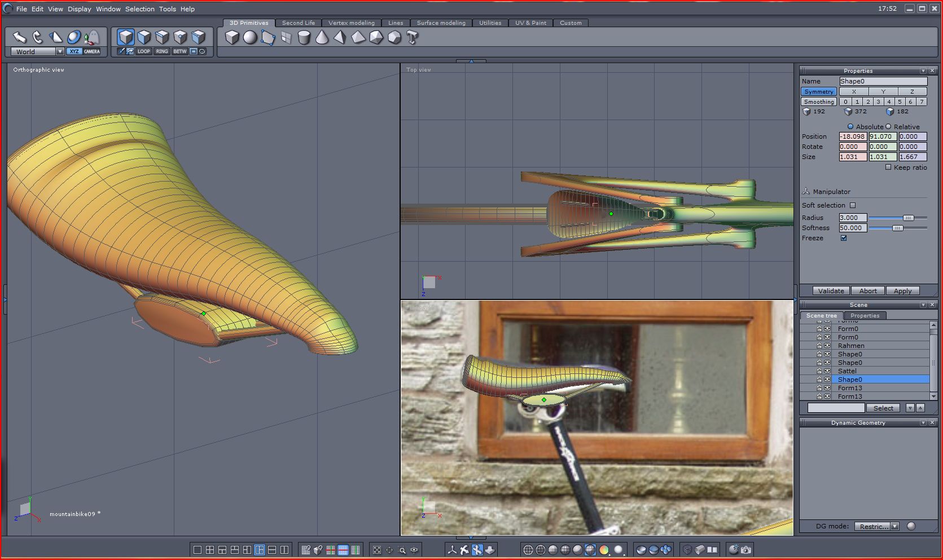Click the Validate button
This screenshot has height=560, width=943.
(831, 291)
